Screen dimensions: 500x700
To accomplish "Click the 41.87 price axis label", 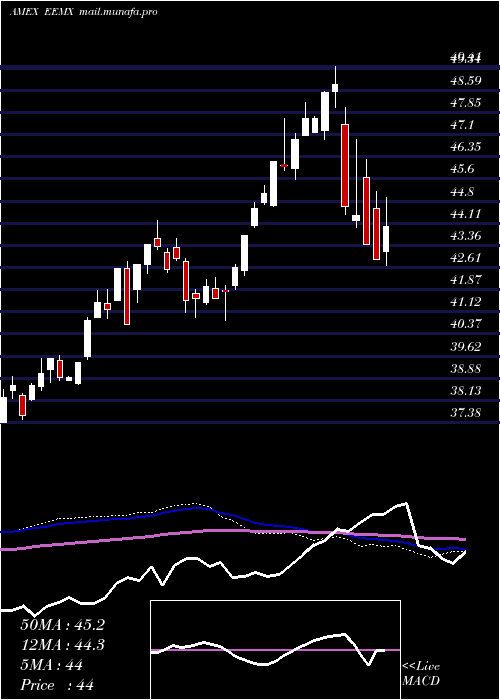I will pos(466,280).
